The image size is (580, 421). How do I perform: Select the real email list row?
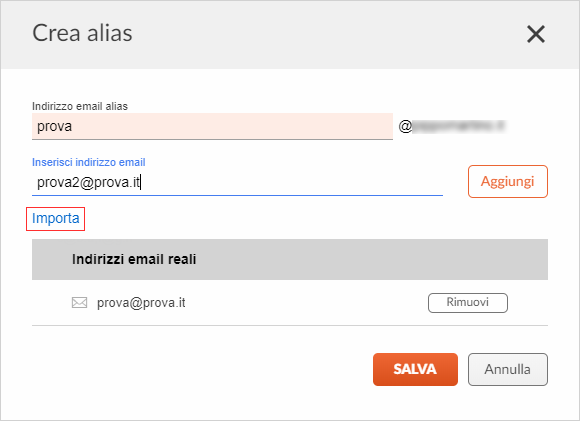[x=290, y=303]
